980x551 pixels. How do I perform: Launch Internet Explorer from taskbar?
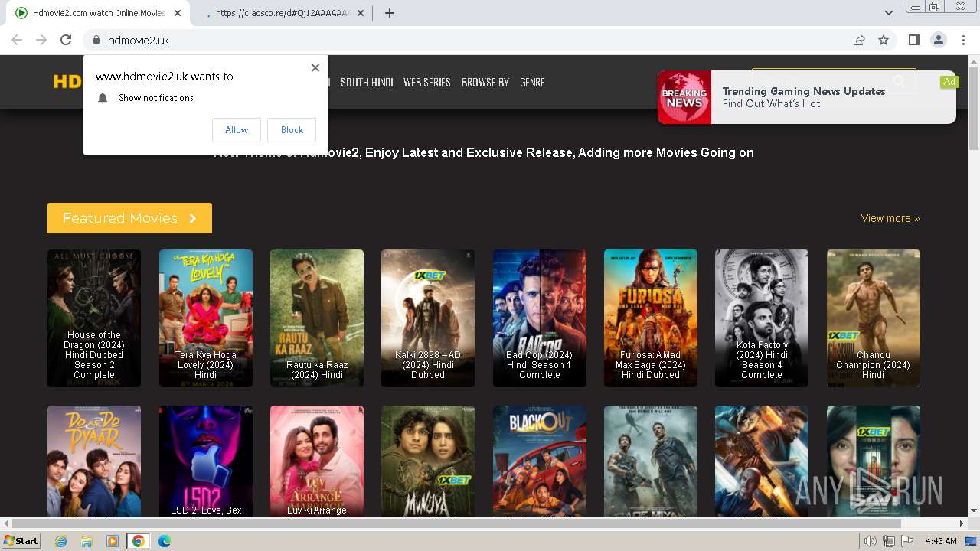(61, 541)
